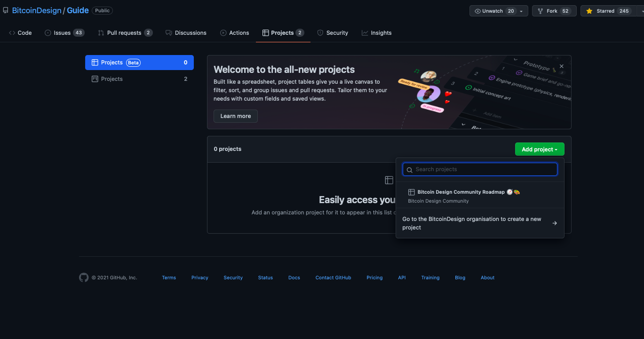Click the star icon on Starred button
This screenshot has width=644, height=339.
pos(589,11)
